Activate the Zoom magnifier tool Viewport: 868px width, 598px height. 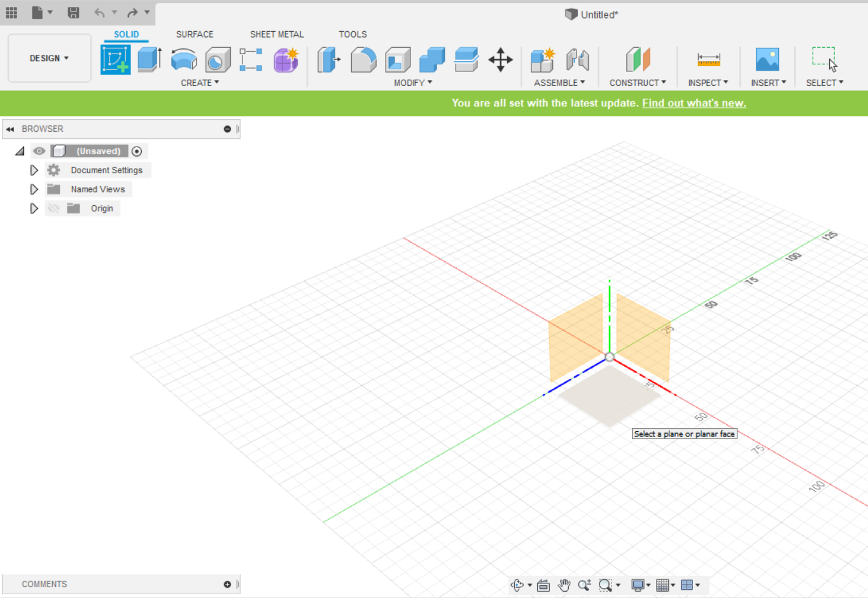(x=584, y=585)
